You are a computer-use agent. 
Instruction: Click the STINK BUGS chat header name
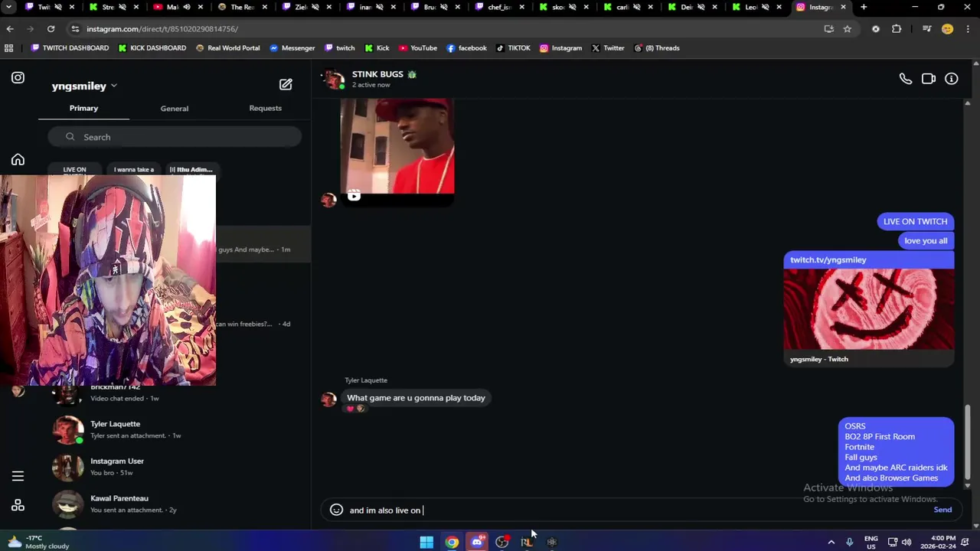click(384, 74)
